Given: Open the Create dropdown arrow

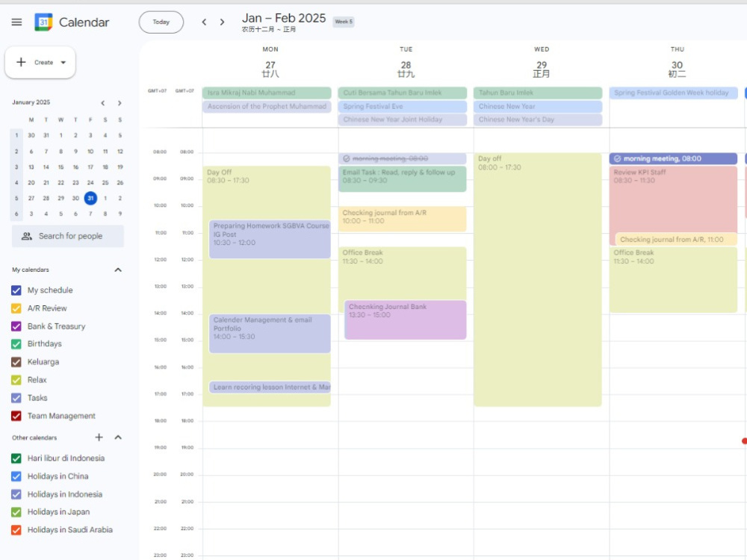Looking at the screenshot, I should point(63,63).
